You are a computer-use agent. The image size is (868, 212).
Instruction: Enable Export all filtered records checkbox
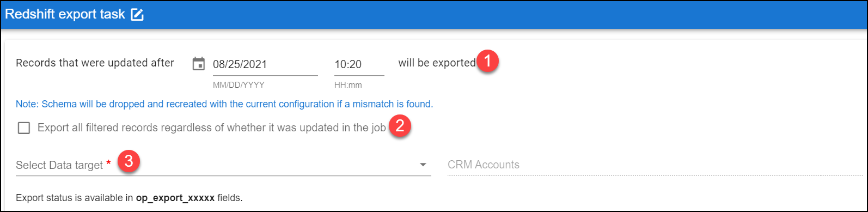tap(24, 128)
